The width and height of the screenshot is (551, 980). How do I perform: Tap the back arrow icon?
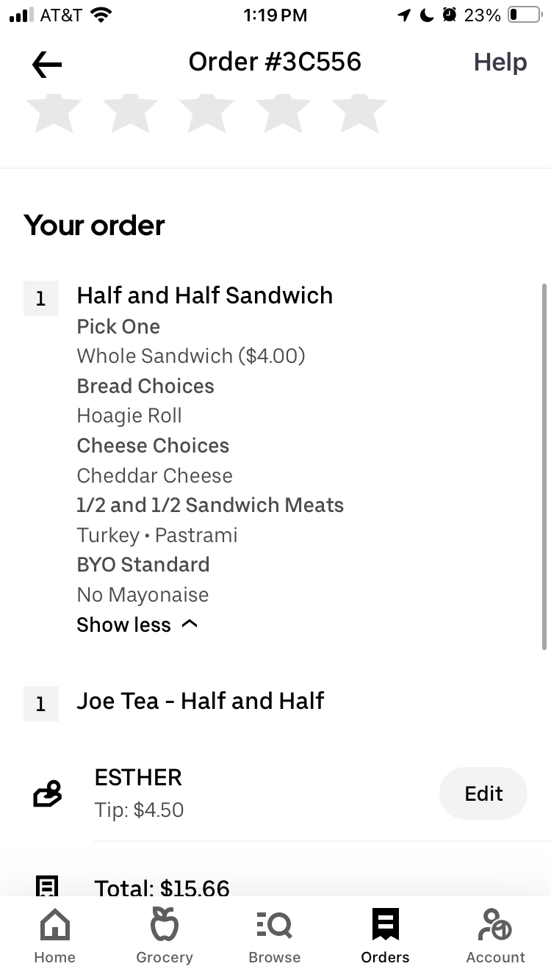click(47, 65)
